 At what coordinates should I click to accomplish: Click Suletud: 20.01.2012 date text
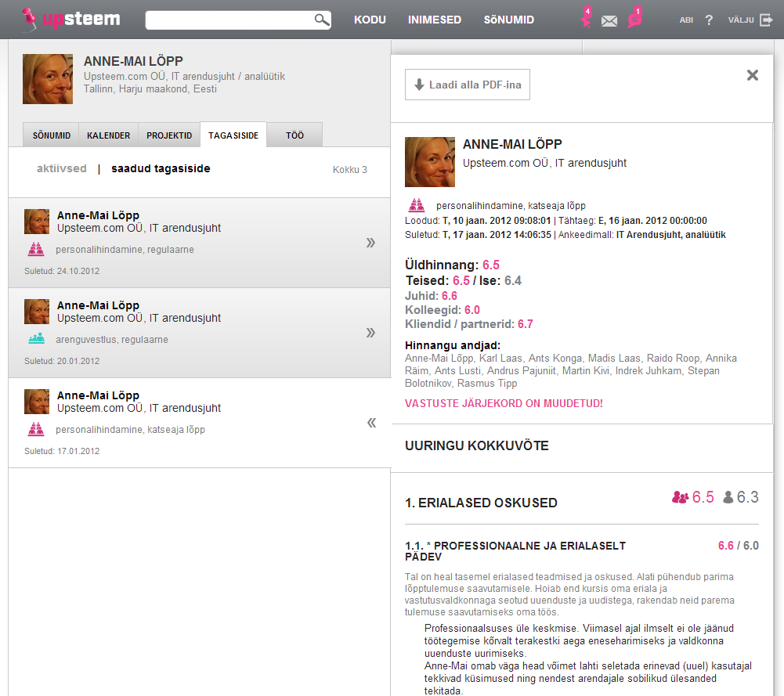pos(62,361)
